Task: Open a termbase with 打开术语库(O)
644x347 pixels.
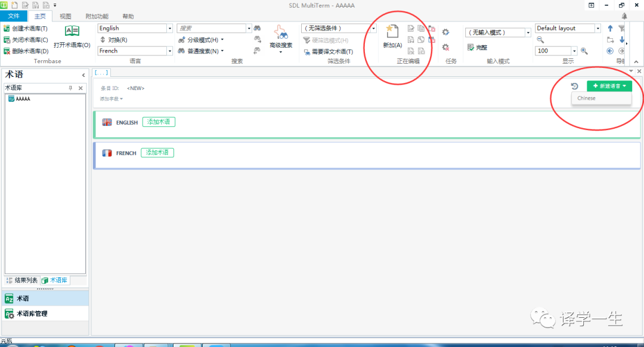Action: pos(72,36)
